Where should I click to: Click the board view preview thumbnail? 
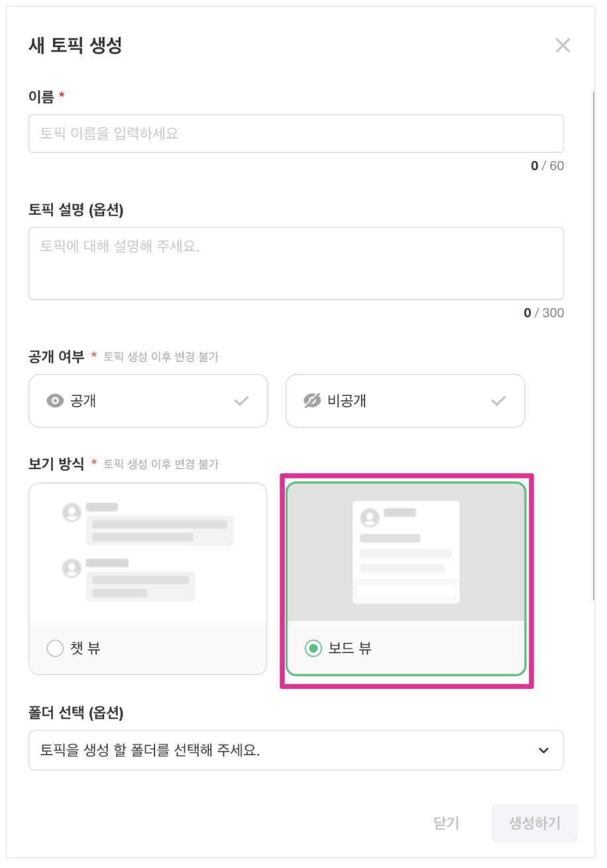click(x=406, y=552)
